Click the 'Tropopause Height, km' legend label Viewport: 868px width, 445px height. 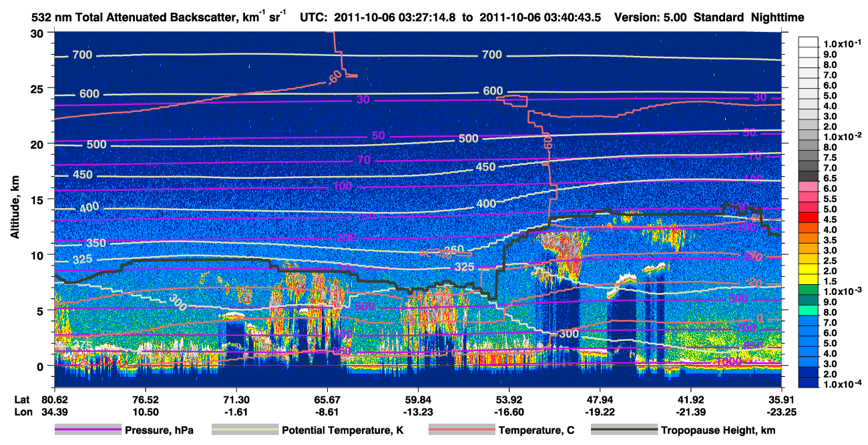point(718,431)
